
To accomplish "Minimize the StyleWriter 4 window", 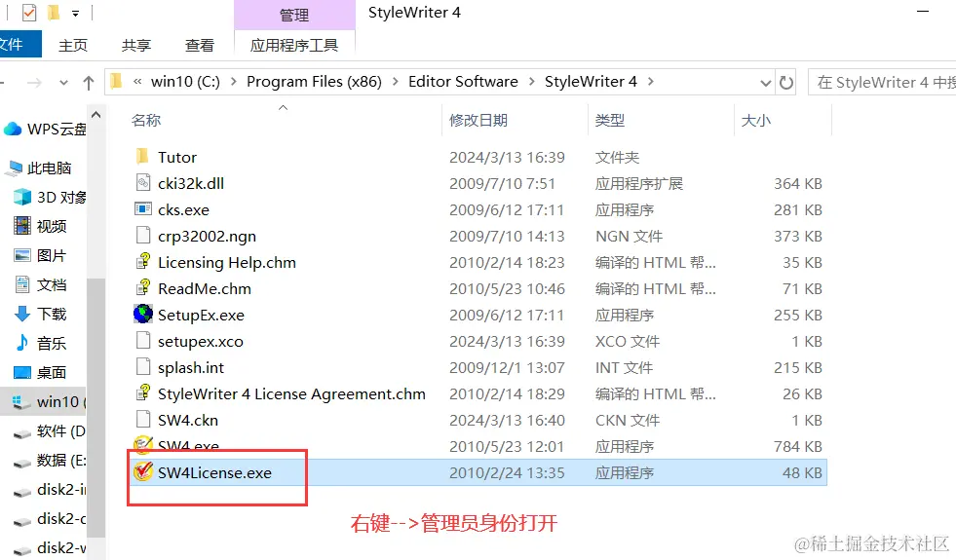I will [923, 12].
